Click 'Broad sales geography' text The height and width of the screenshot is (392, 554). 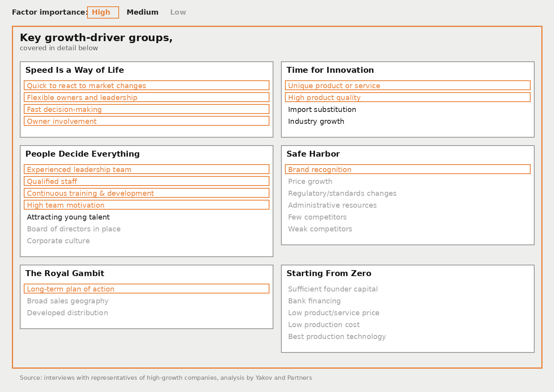(68, 301)
